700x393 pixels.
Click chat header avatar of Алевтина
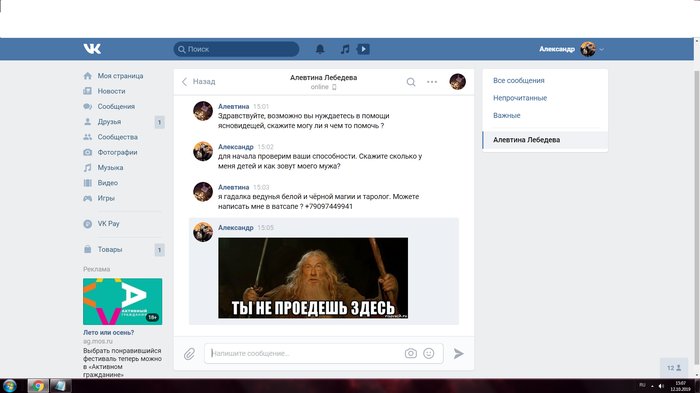point(458,82)
